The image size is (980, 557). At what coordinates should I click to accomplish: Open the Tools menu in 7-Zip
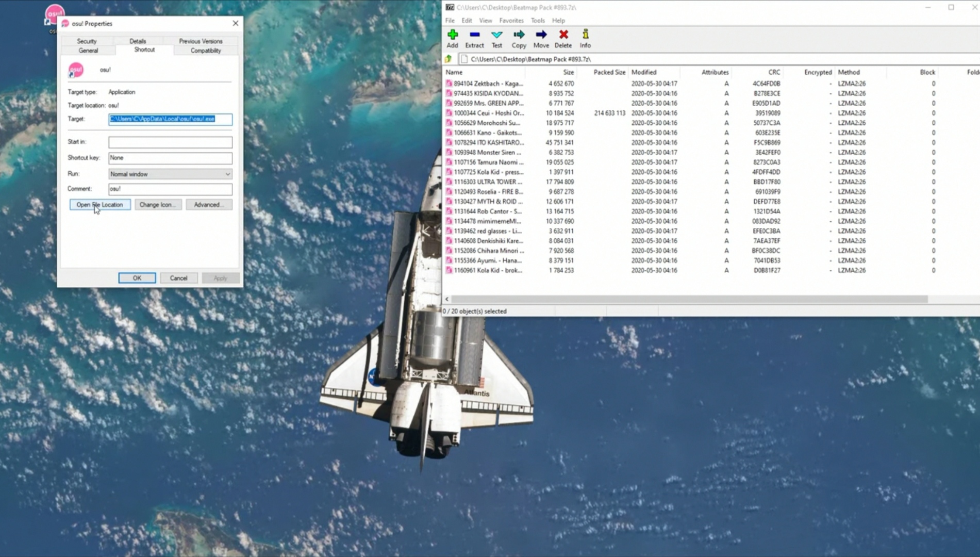[x=538, y=21]
